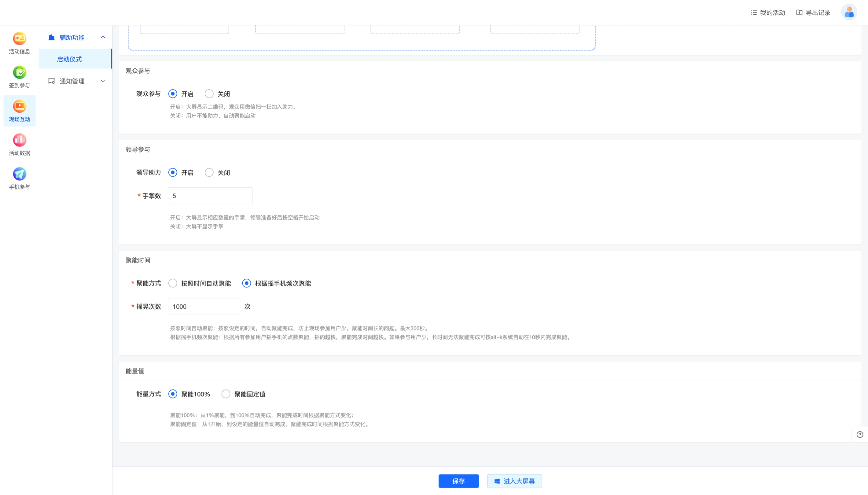This screenshot has width=868, height=495.
Task: Set 领导助力 to 关闭
Action: pyautogui.click(x=209, y=173)
